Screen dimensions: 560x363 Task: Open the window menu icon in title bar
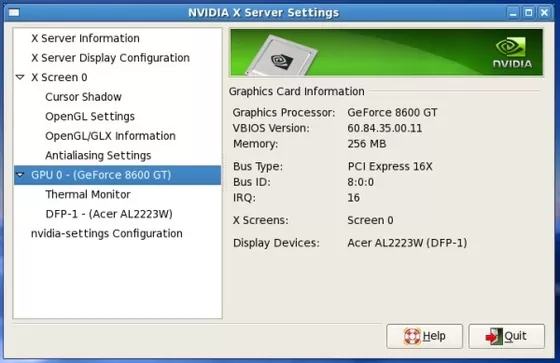[14, 13]
